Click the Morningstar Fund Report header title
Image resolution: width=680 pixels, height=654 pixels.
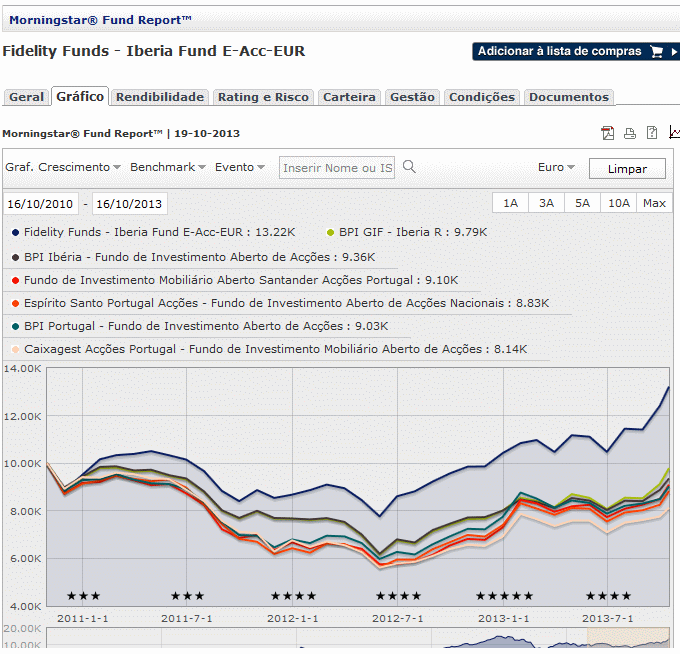(100, 20)
